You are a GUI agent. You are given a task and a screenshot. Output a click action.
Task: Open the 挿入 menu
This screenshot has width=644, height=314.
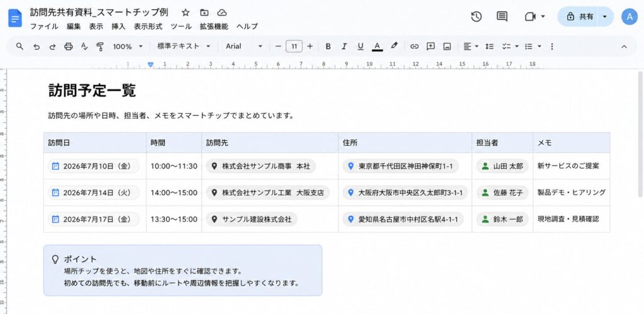click(118, 26)
